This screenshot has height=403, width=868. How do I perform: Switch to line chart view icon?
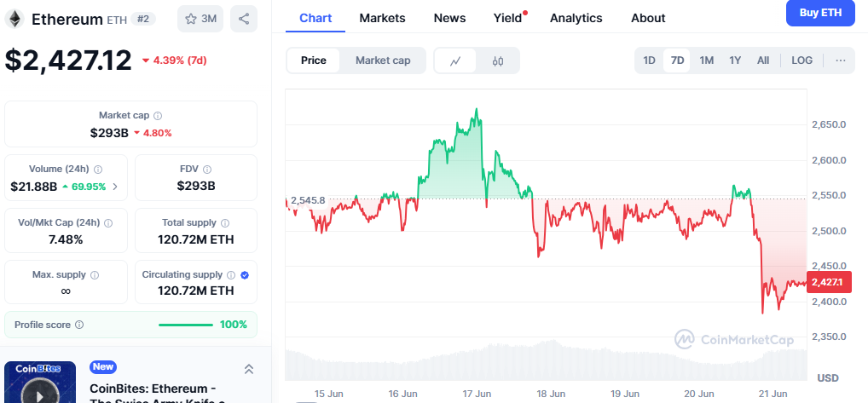[455, 60]
